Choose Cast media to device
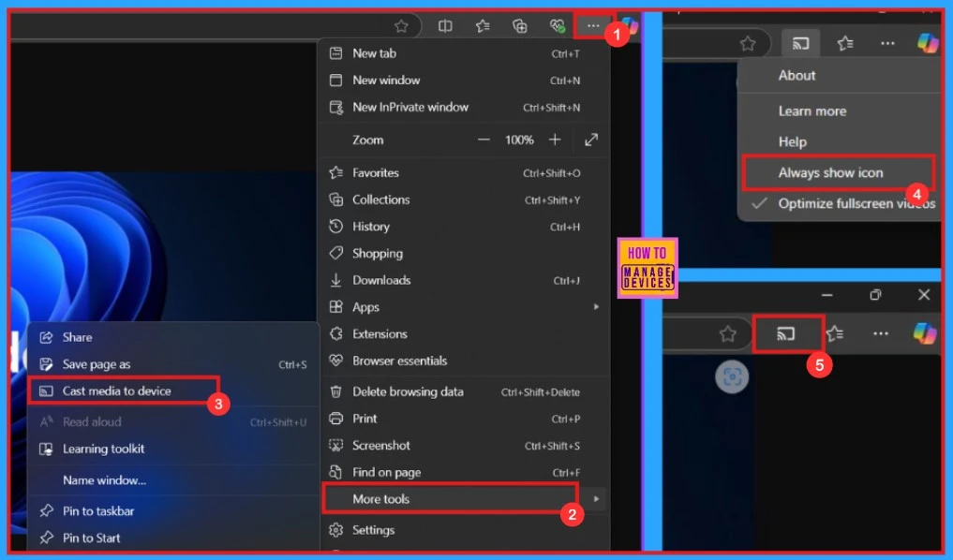 tap(173, 391)
